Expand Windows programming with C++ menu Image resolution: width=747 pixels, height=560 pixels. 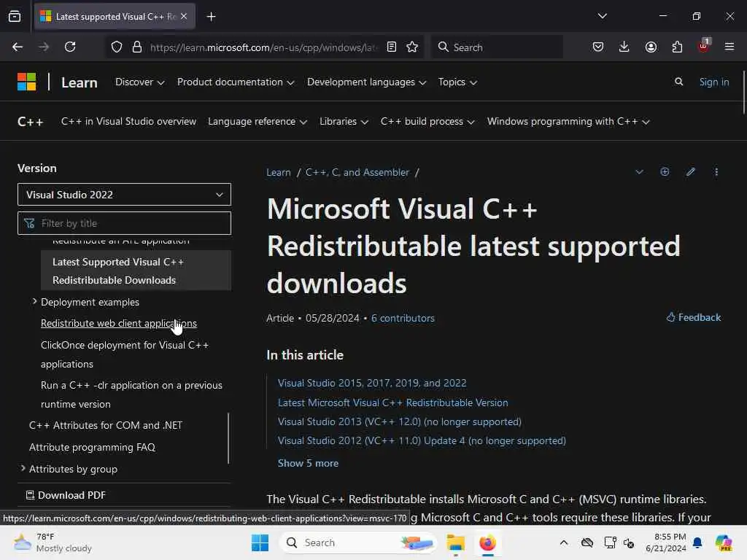(x=568, y=122)
